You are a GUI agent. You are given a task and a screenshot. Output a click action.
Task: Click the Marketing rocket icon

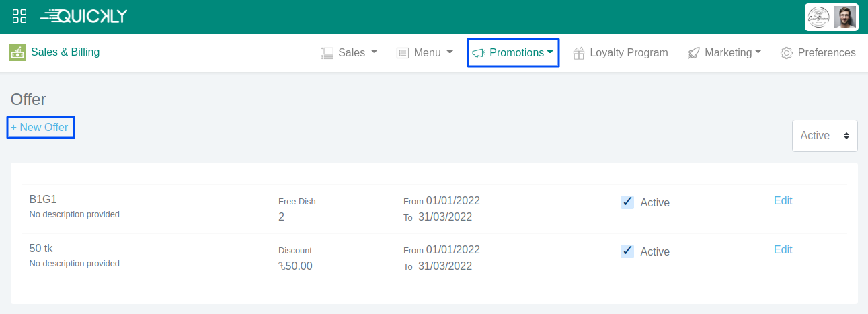click(694, 53)
